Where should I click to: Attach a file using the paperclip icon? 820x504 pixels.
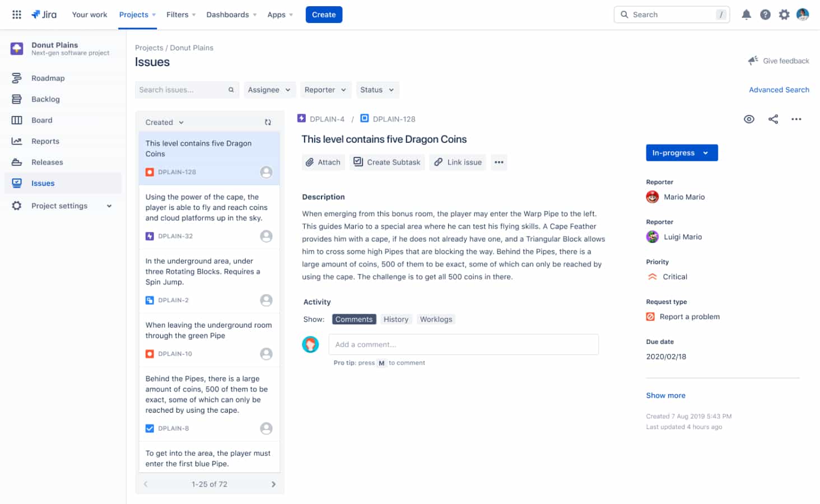click(323, 162)
